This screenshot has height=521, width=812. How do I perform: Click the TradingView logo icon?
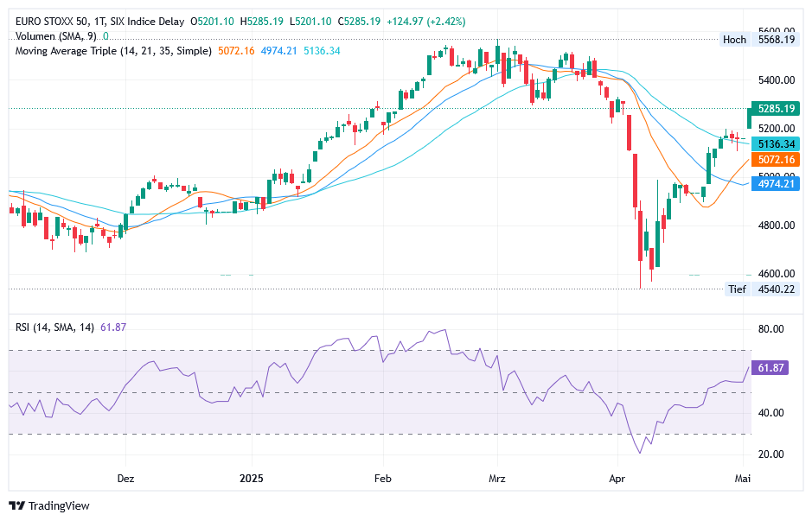pyautogui.click(x=17, y=505)
